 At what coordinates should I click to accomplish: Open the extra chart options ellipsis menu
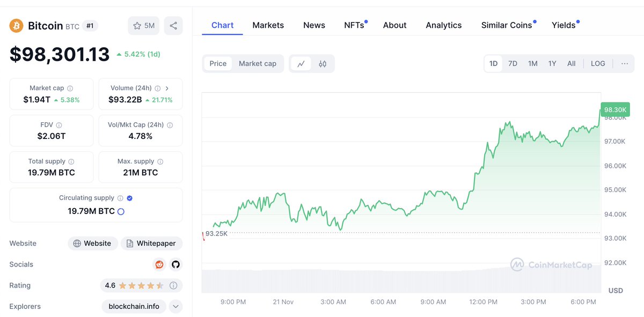624,63
